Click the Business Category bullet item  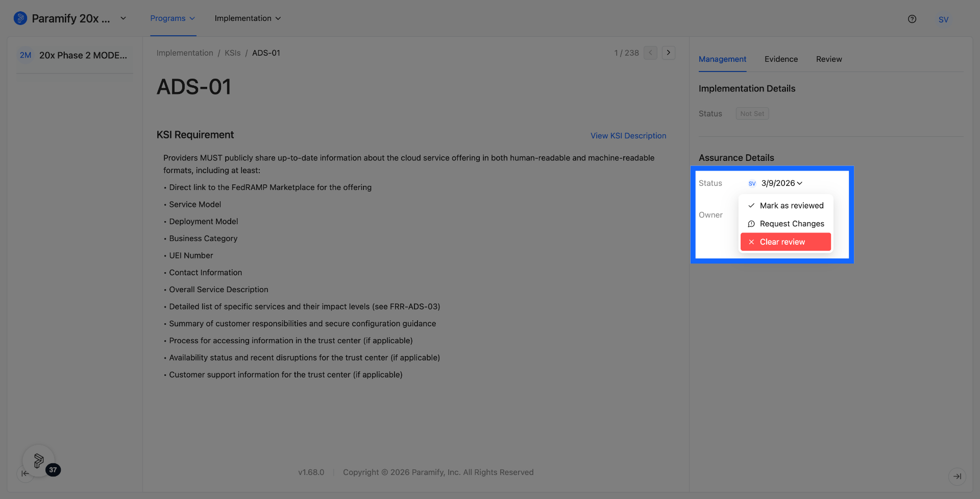(203, 239)
